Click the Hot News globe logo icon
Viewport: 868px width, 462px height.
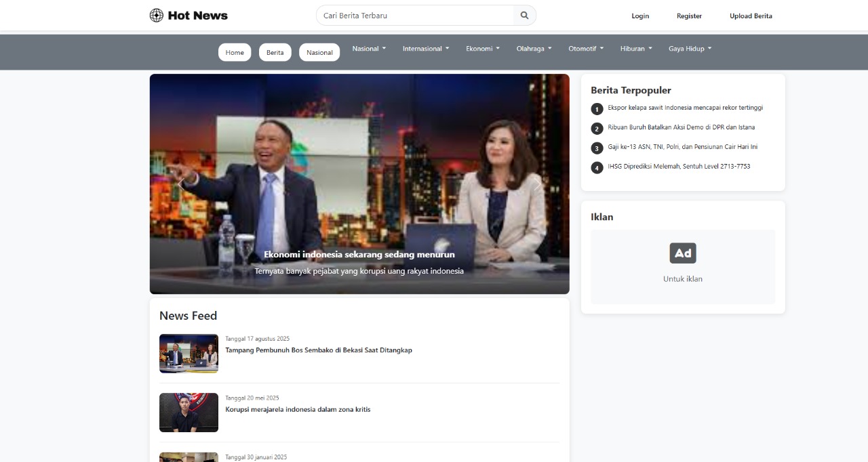pos(157,16)
